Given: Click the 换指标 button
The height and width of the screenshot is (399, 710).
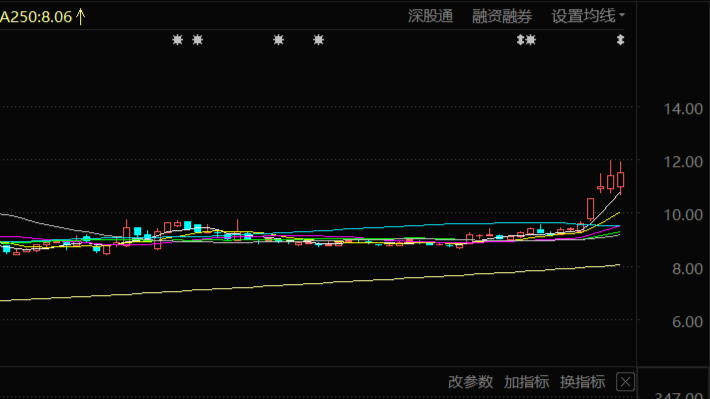Looking at the screenshot, I should tap(582, 382).
